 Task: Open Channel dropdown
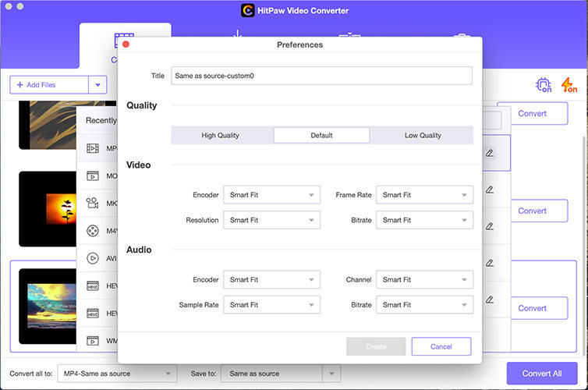(424, 280)
